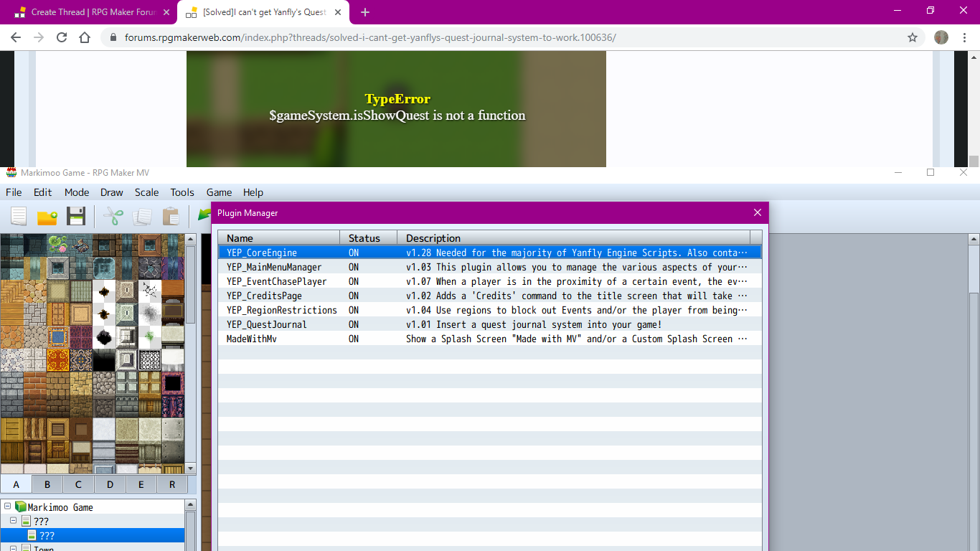Screen dimensions: 980x551
Task: Click the tileset palette scroll up arrow
Action: point(190,239)
